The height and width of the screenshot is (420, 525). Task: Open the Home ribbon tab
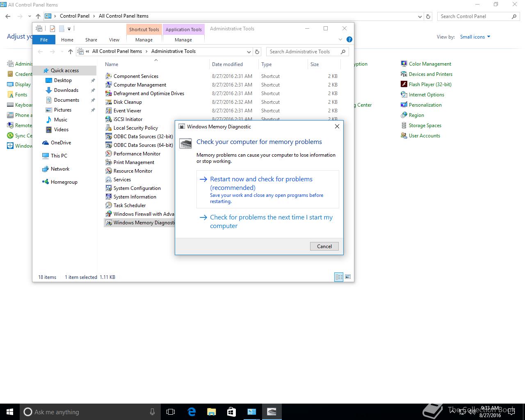pos(67,40)
